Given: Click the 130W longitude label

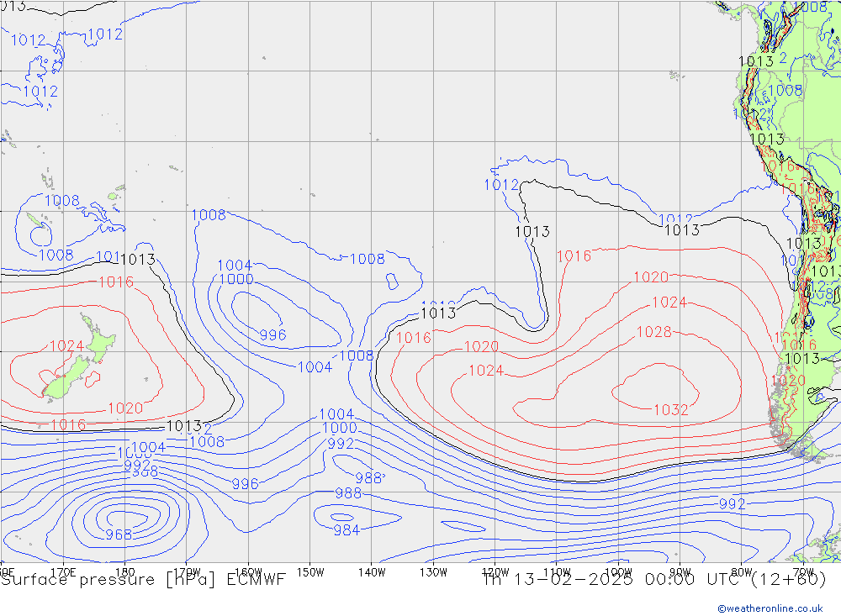Looking at the screenshot, I should 433,572.
